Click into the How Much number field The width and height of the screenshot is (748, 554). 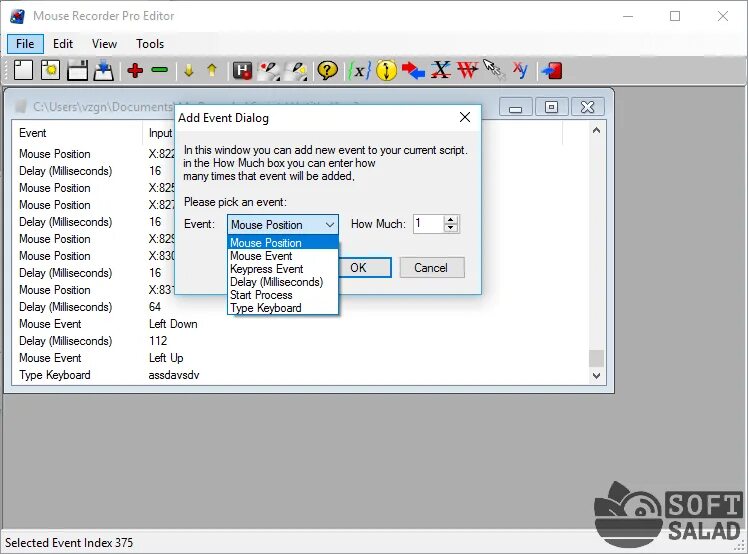[x=428, y=224]
